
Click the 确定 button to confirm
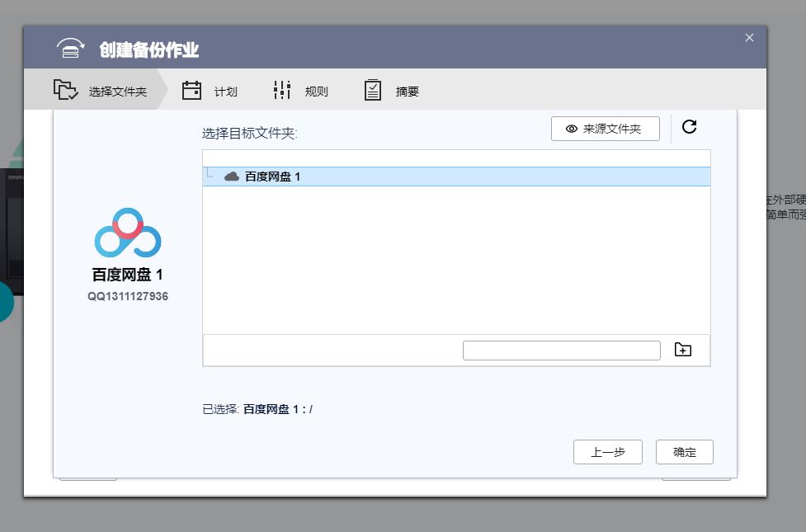pos(684,451)
